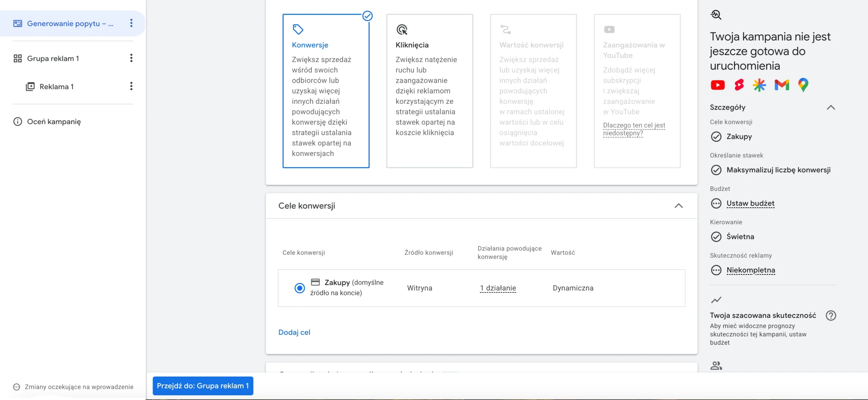This screenshot has height=400, width=868.
Task: Click the disabled Zaangażowania w YouTube card
Action: pos(637,91)
